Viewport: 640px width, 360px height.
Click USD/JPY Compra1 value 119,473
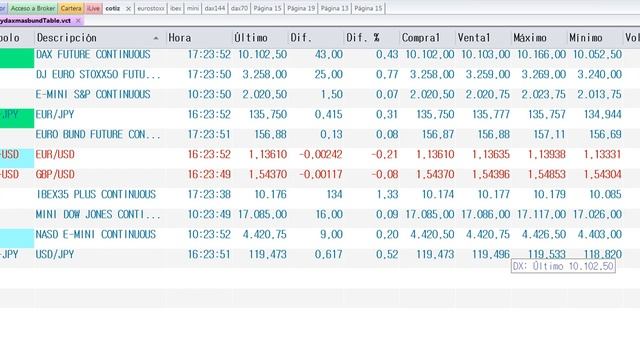pos(435,254)
